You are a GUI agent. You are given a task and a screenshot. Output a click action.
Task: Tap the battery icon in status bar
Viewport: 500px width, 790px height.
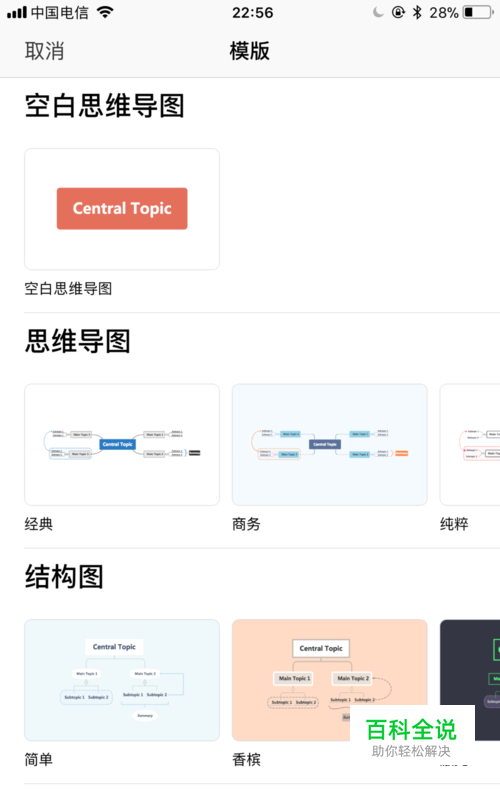478,12
